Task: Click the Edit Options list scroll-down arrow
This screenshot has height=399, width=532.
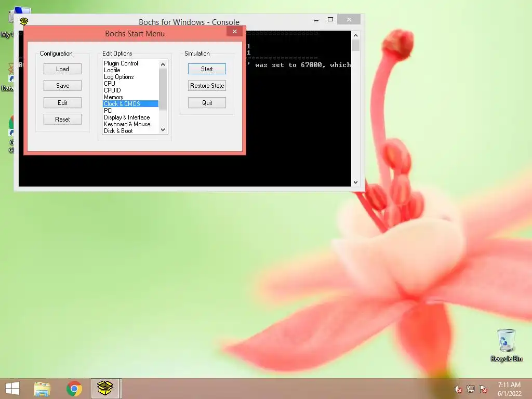Action: point(163,130)
